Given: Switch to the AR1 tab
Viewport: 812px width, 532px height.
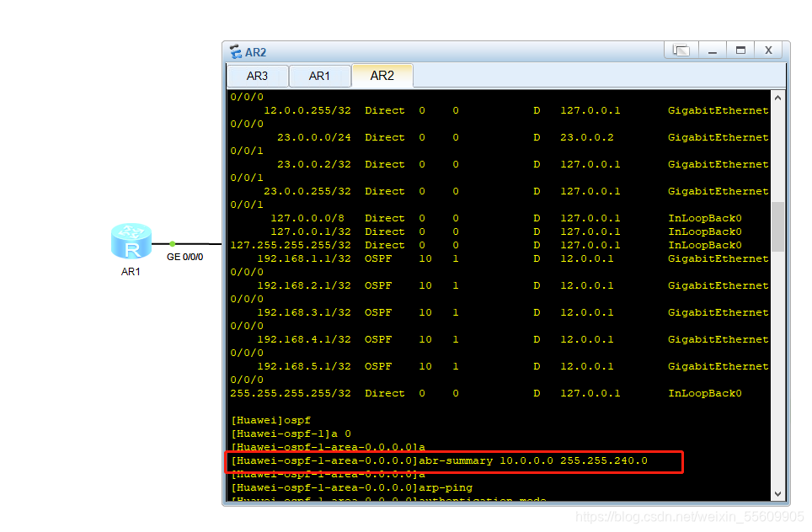Looking at the screenshot, I should tap(319, 76).
